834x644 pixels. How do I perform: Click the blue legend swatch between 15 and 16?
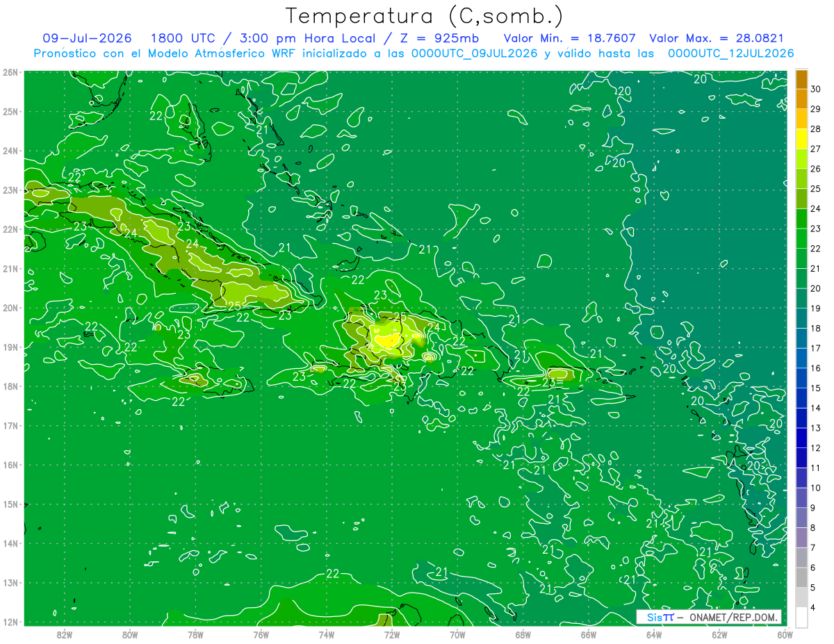[x=801, y=378]
